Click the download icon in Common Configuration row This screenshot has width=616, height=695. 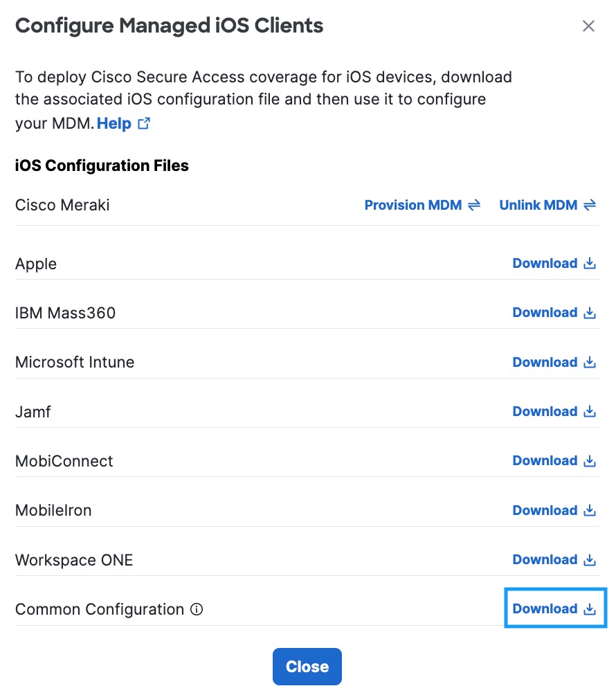[590, 609]
